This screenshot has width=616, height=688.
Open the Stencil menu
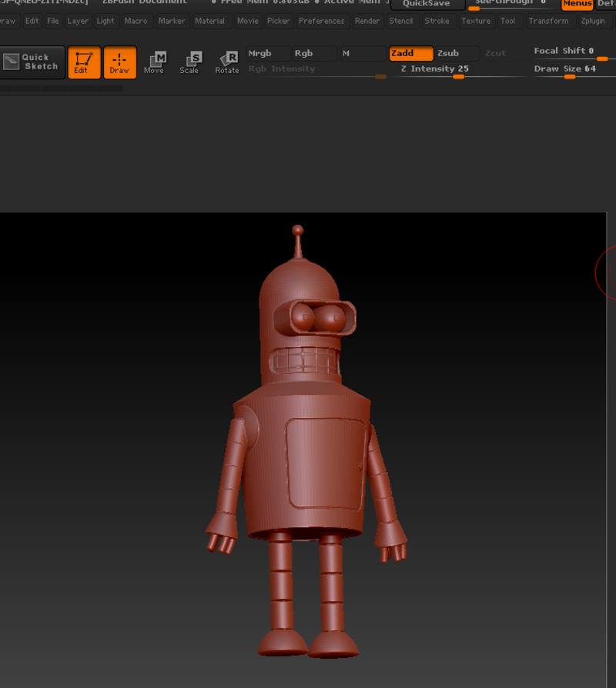[x=401, y=21]
